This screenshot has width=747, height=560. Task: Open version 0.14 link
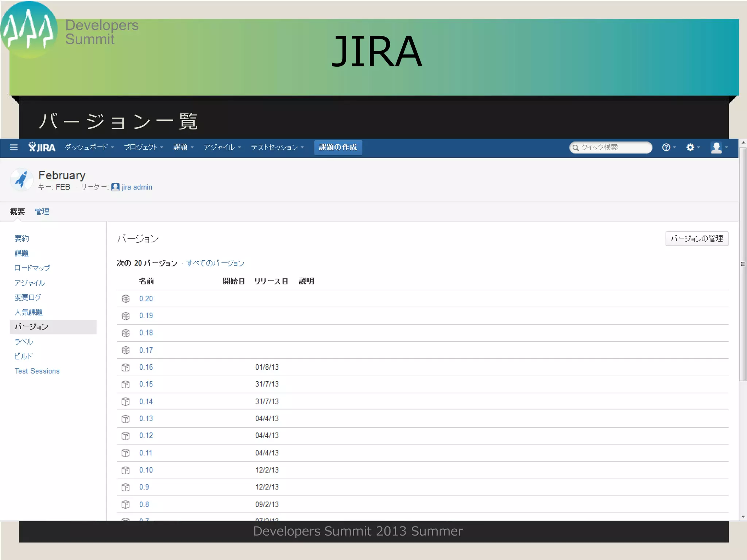[x=146, y=402]
